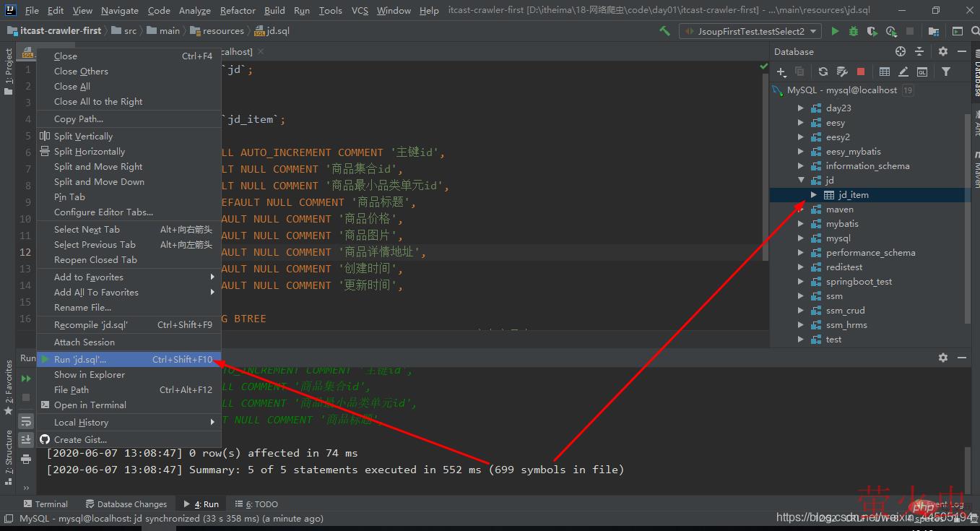Click the green Debug bug icon
The image size is (980, 531).
click(854, 31)
